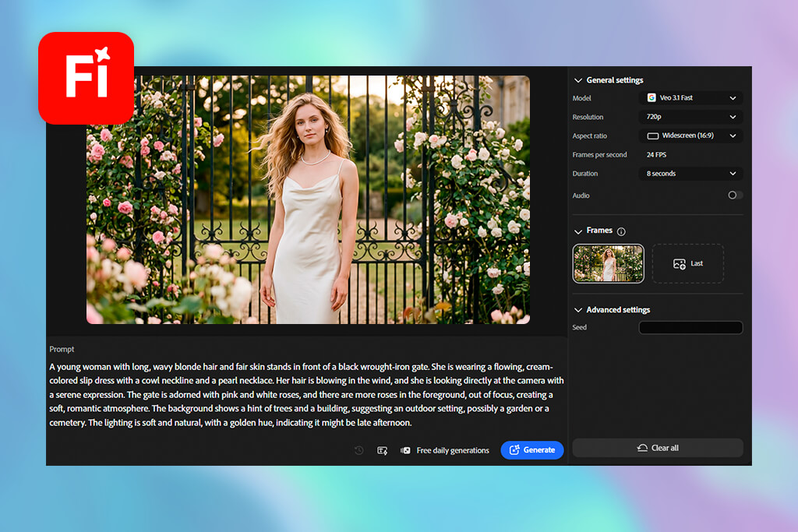The width and height of the screenshot is (798, 532).
Task: Click the Model label
Action: click(581, 98)
